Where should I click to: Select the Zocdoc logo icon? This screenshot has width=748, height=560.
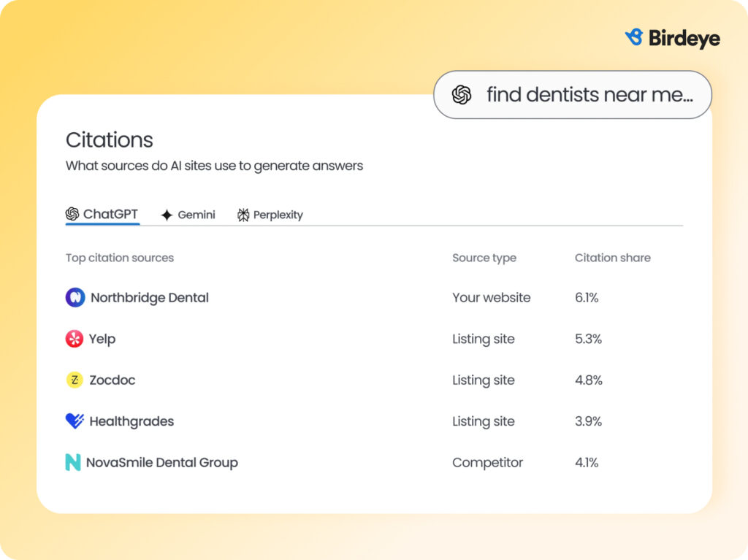75,380
